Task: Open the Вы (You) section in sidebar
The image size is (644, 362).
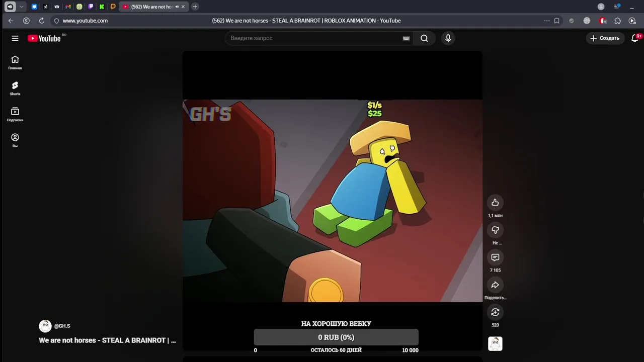Action: (15, 140)
